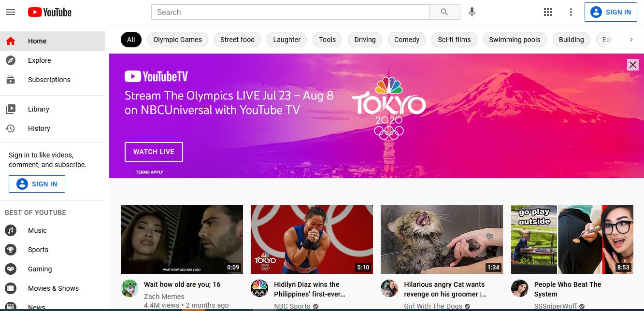This screenshot has width=644, height=311.
Task: Open 'Hilarious angry Cat wants revenge' title
Action: pos(445,289)
